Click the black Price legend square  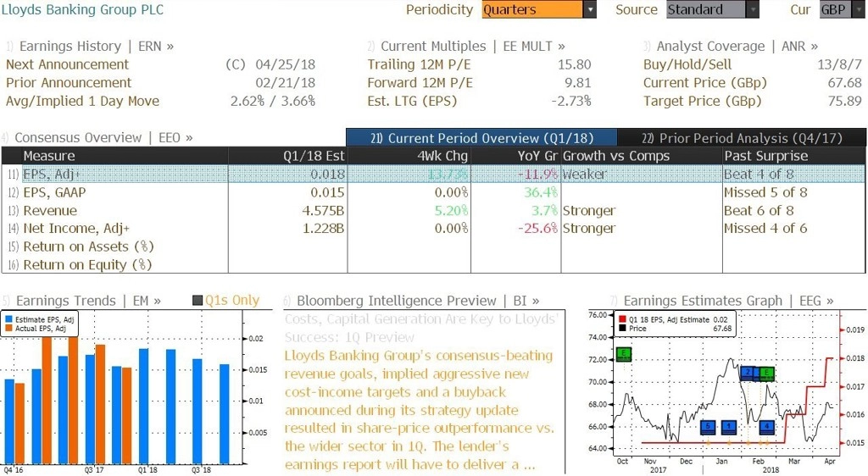click(623, 329)
